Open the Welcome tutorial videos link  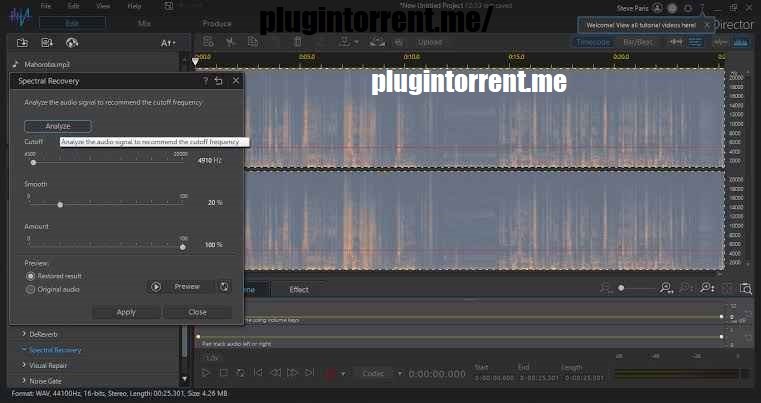coord(641,25)
